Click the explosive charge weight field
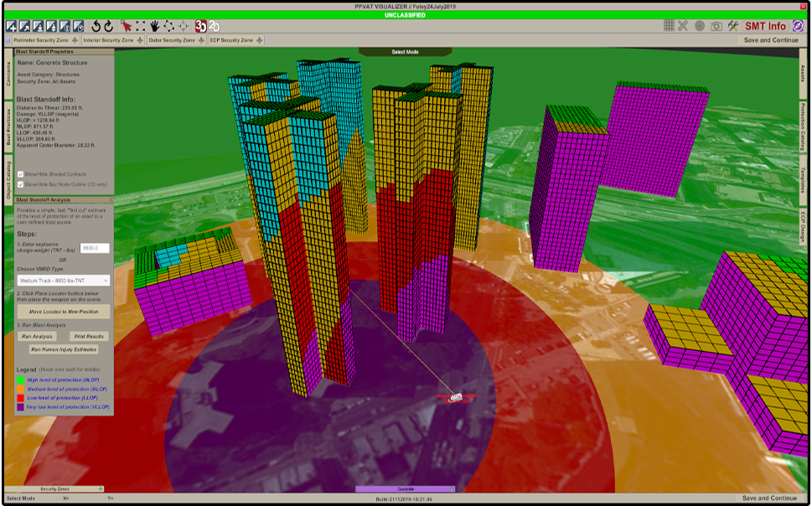The width and height of the screenshot is (812, 506). pyautogui.click(x=95, y=249)
